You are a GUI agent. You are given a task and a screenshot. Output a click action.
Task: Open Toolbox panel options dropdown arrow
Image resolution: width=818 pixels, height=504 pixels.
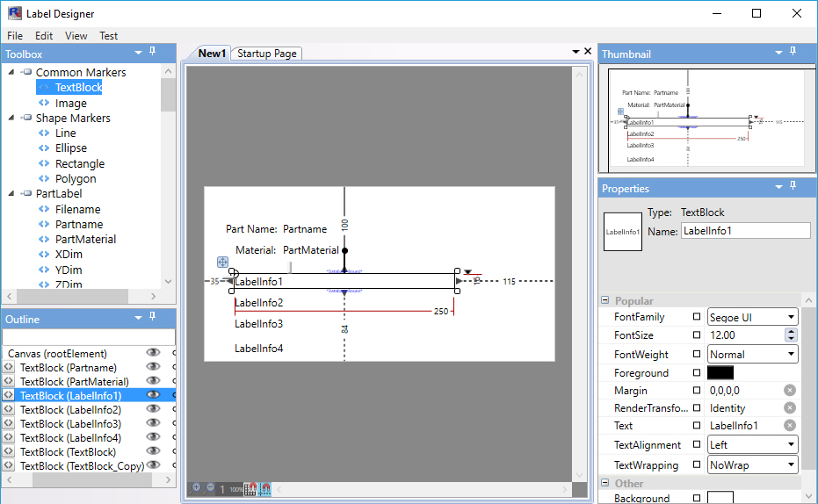click(138, 52)
